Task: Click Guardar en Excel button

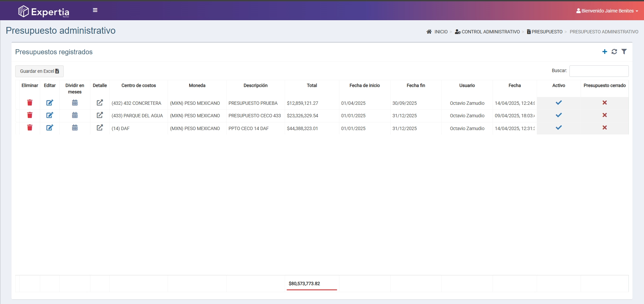Action: point(39,71)
